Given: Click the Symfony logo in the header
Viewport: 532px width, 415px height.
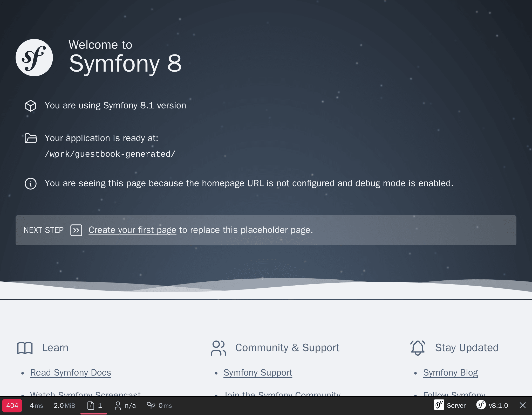Looking at the screenshot, I should [x=34, y=58].
